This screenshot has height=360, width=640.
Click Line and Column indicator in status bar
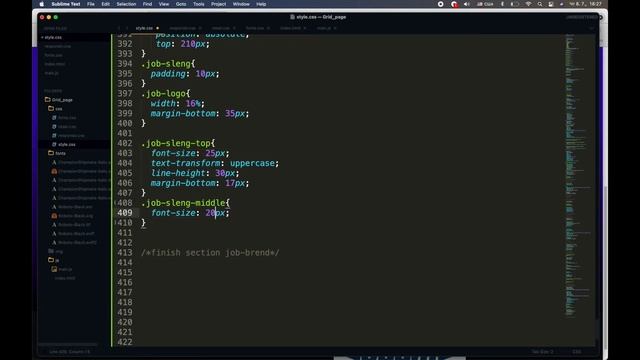[x=70, y=351]
